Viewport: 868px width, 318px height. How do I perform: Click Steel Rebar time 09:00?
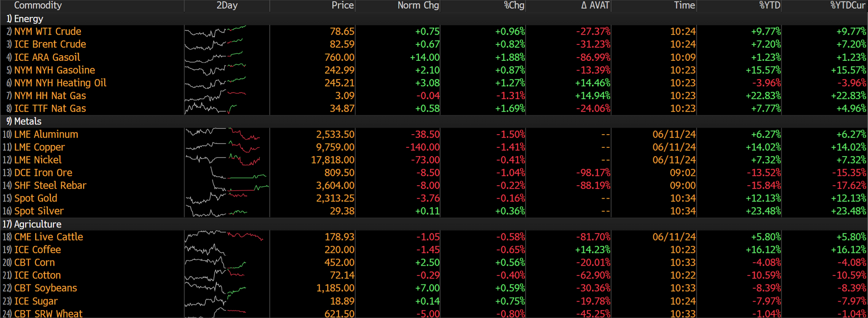[x=683, y=186]
